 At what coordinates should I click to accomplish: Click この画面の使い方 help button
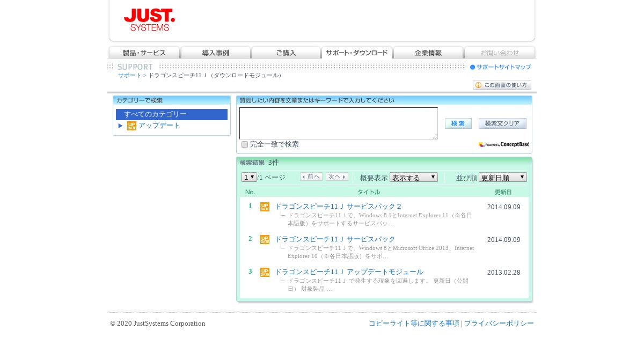click(x=502, y=85)
